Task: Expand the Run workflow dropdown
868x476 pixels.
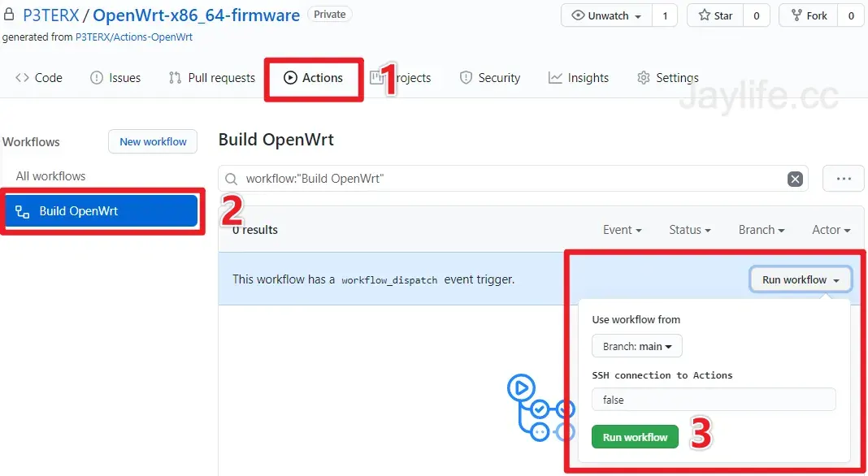Action: 800,279
